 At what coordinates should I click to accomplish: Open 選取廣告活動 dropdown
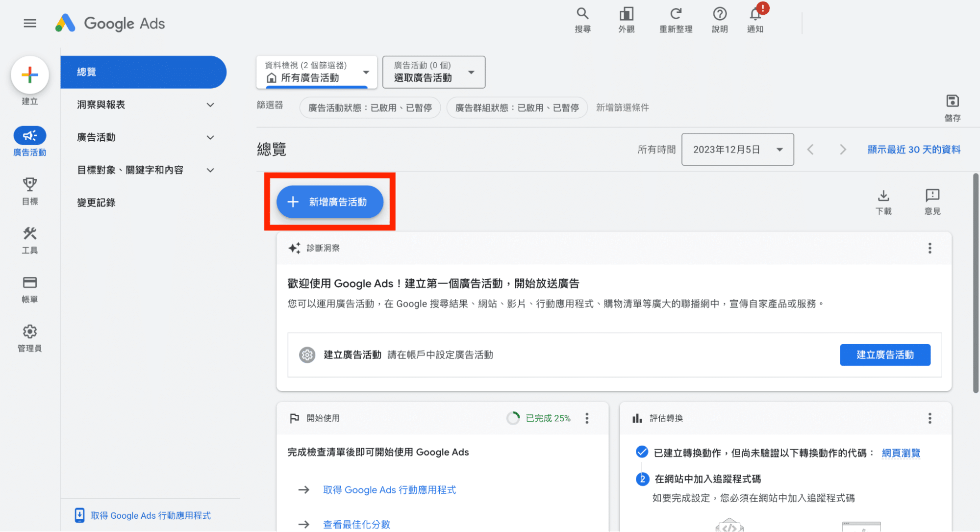434,72
